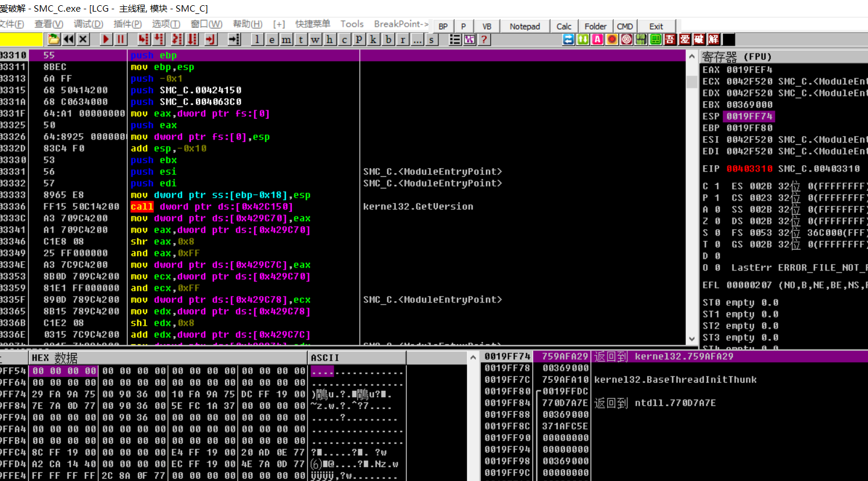Open the 查看(V) menu
This screenshot has height=481, width=868.
click(x=49, y=24)
